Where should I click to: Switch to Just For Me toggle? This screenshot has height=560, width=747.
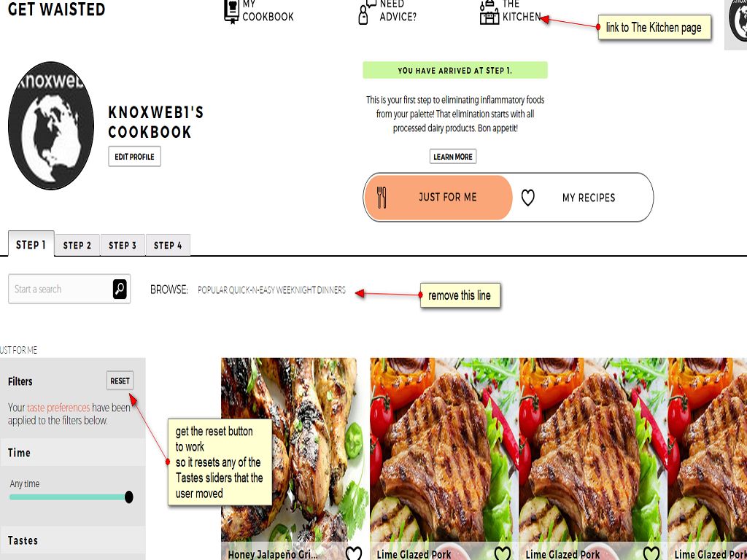pos(438,197)
